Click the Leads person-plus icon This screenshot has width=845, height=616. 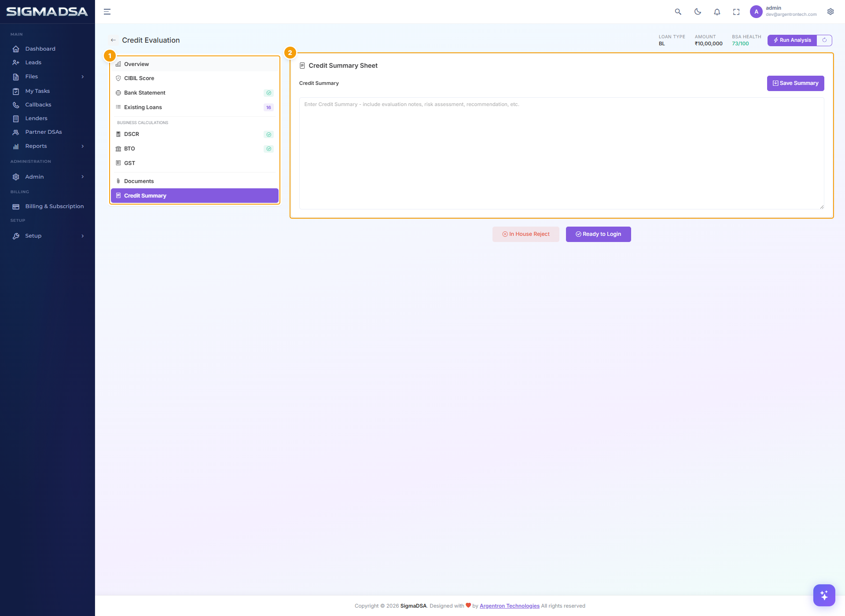point(16,62)
